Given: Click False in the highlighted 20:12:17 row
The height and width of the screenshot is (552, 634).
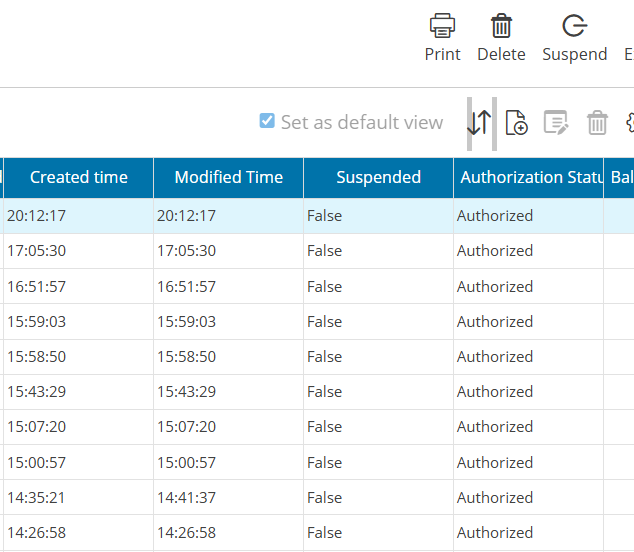Looking at the screenshot, I should 325,216.
